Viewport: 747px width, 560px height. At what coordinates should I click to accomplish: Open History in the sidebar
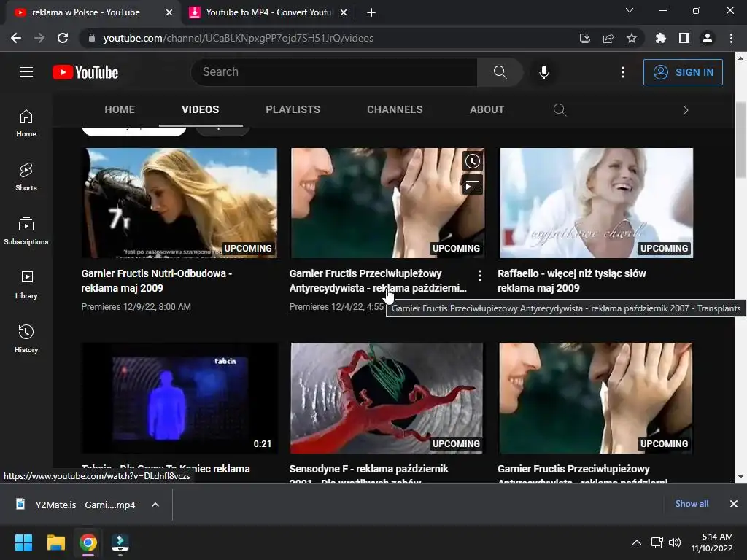(x=26, y=338)
